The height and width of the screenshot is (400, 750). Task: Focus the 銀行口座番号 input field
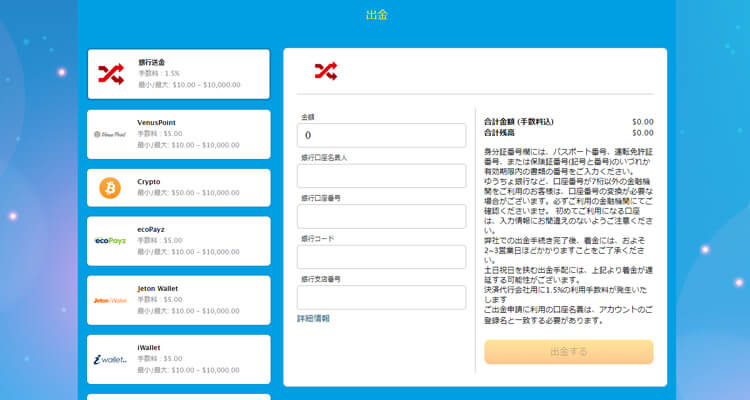(x=381, y=217)
